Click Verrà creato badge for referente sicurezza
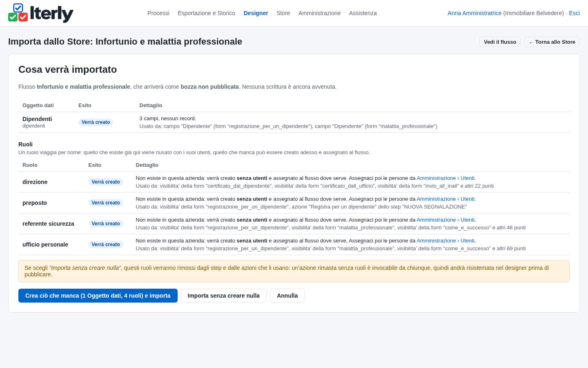Screen dimensions: 588x368 106,224
